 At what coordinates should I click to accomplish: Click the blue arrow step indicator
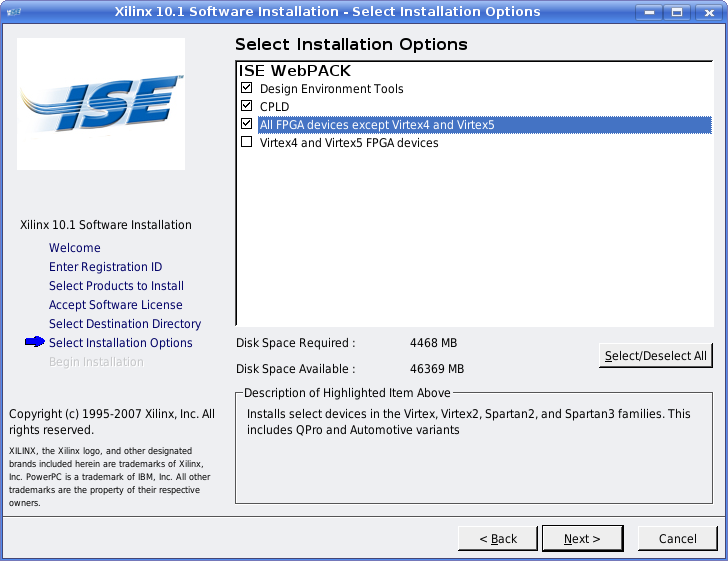(35, 342)
